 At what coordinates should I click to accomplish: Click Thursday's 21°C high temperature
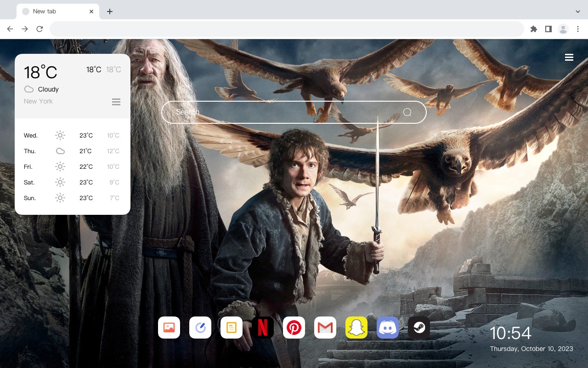[x=86, y=151]
